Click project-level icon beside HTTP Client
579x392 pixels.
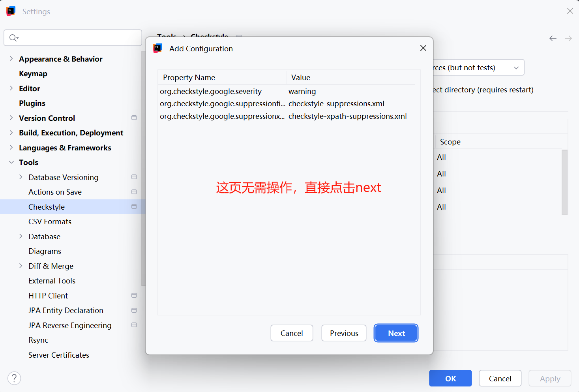(x=134, y=295)
